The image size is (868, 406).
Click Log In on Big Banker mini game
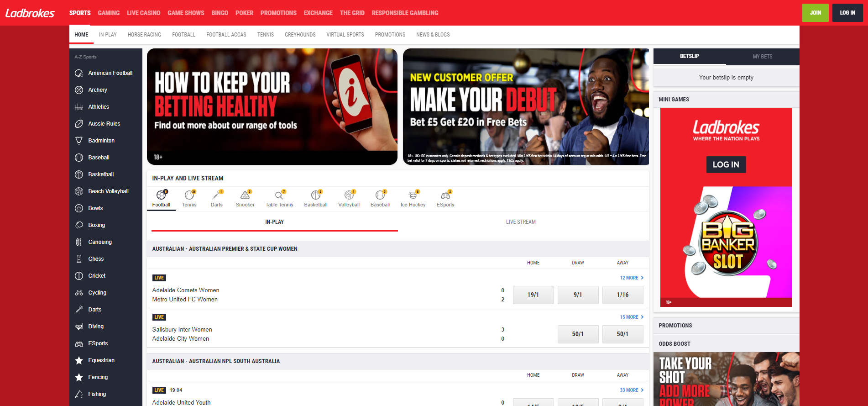[726, 164]
